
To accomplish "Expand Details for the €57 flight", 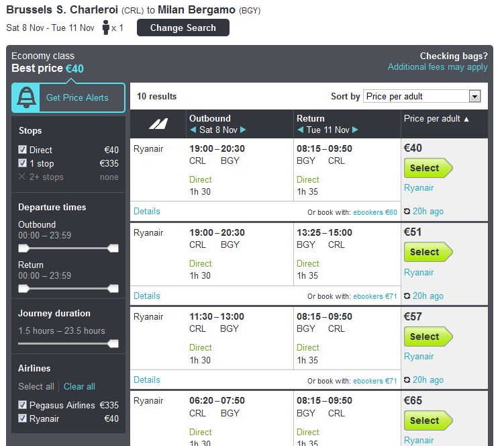I will click(147, 380).
